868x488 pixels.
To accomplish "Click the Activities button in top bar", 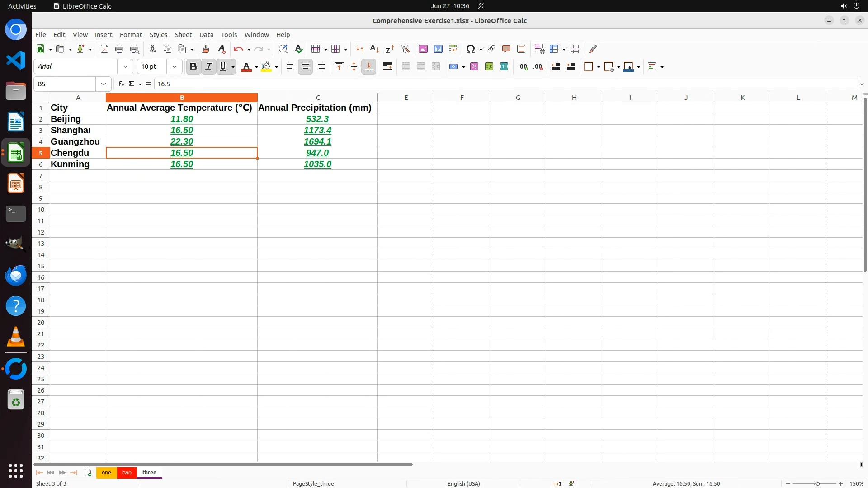I will pos(22,6).
